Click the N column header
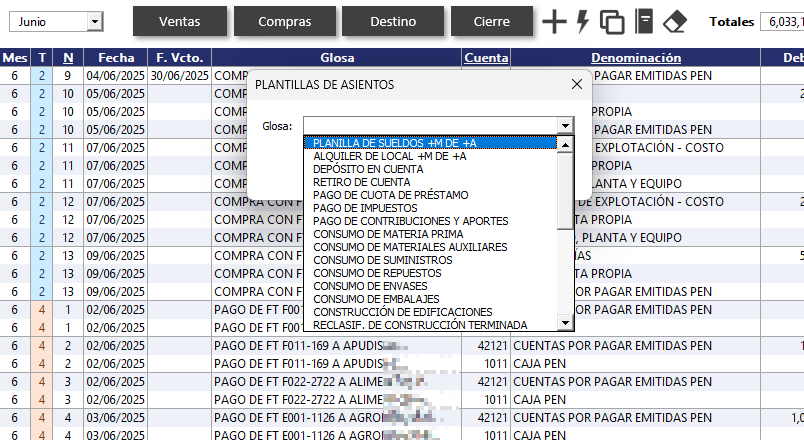804x440 pixels. point(68,57)
